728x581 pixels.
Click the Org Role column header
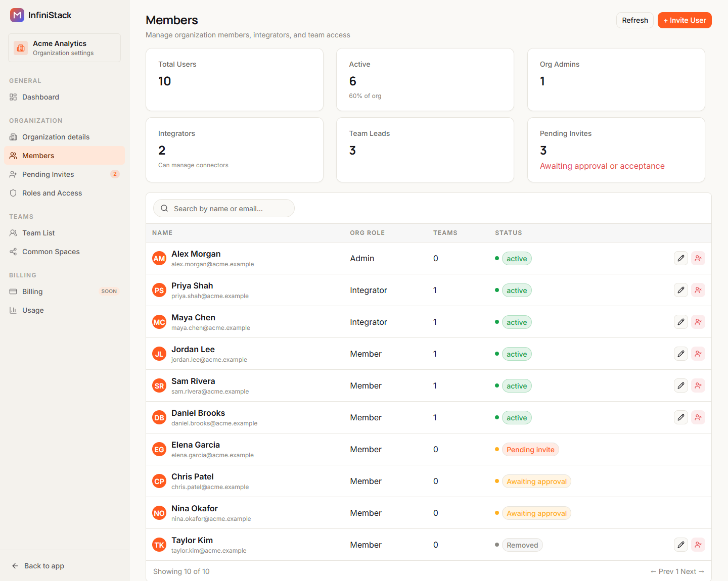[368, 233]
